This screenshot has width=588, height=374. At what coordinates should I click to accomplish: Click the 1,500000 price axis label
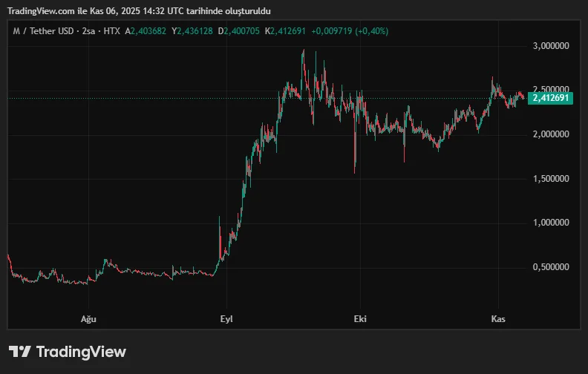[549, 179]
